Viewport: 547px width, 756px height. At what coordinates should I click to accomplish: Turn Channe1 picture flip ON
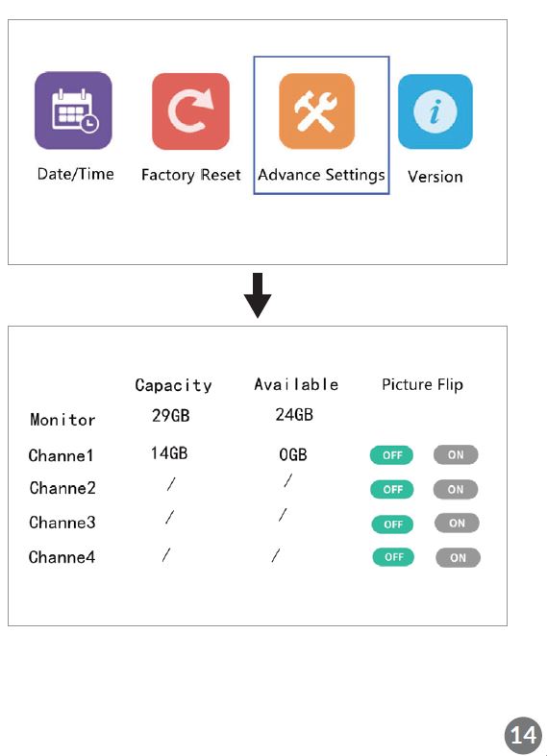tap(456, 454)
